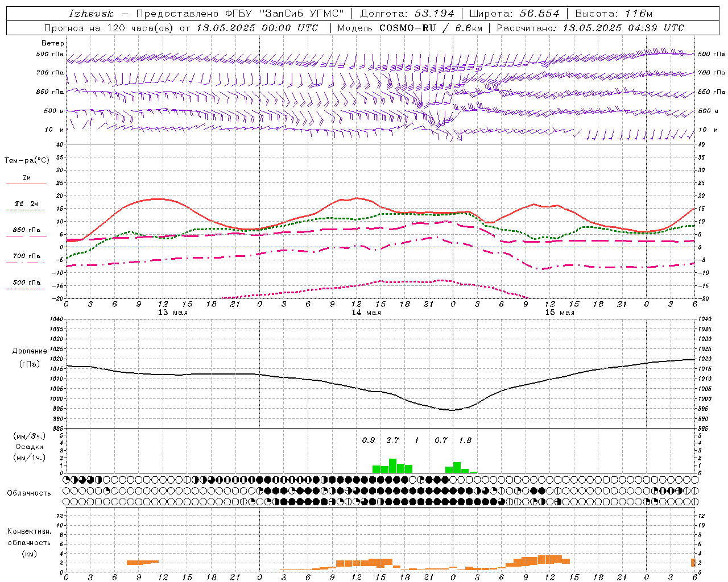Viewport: 728px width, 582px height.
Task: Select the Модель COSMO-RU / 6.6км text
Action: (x=410, y=28)
